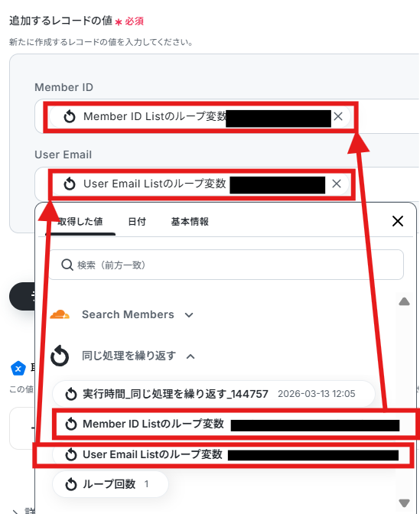Image resolution: width=420 pixels, height=514 pixels.
Task: Remove the User Email List loop variable chip
Action: 337,184
